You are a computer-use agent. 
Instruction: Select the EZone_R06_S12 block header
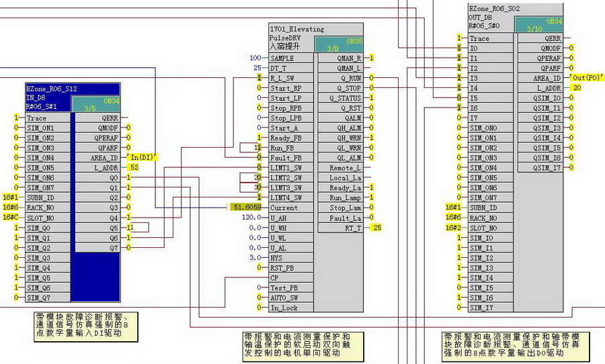tap(51, 89)
